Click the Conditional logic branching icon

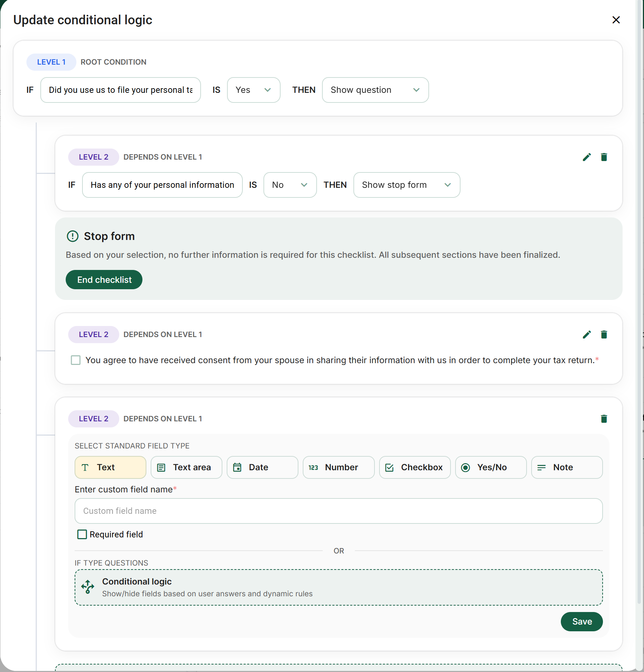[87, 587]
